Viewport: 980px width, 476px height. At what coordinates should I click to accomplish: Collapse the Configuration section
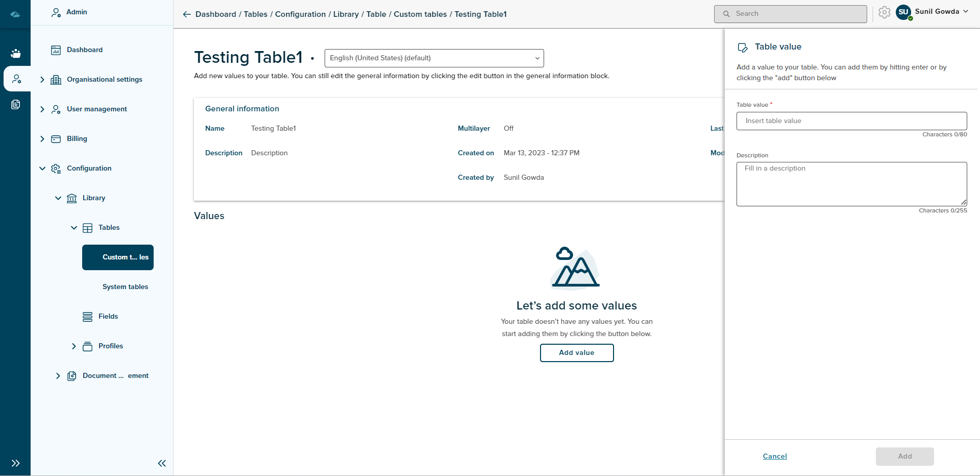[42, 169]
